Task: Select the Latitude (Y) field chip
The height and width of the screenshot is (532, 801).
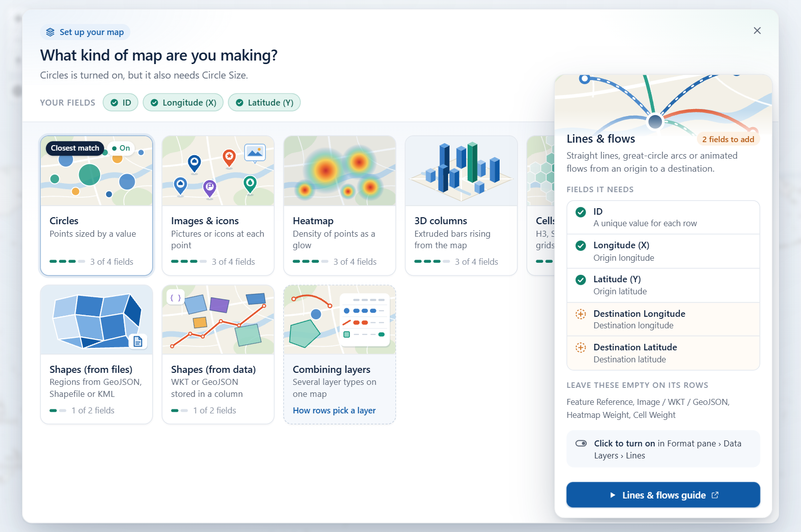Action: pos(264,103)
